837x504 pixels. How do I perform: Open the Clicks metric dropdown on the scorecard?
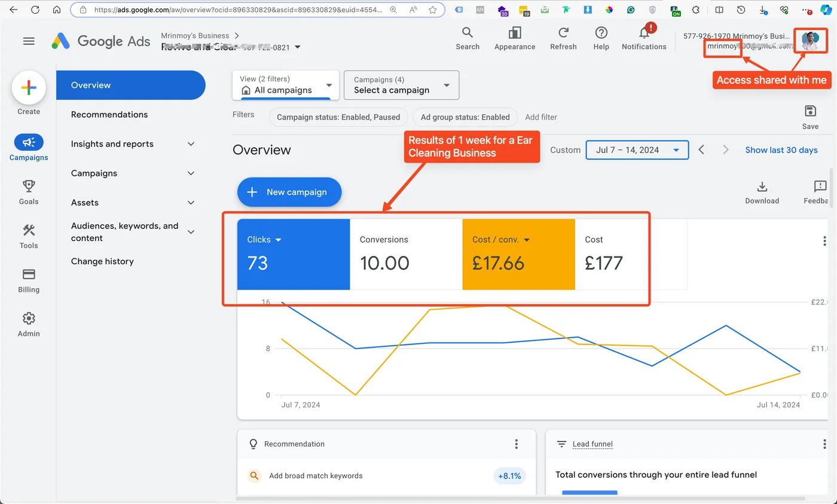click(264, 239)
